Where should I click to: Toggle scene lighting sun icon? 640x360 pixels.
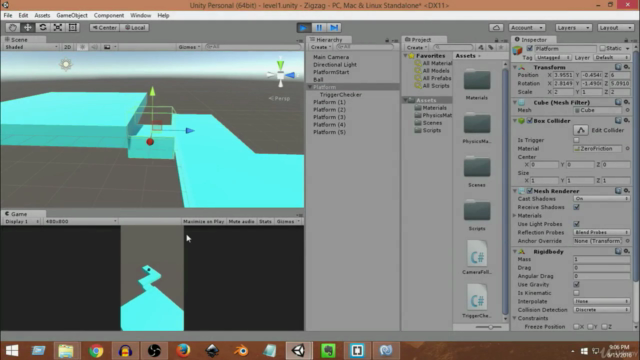coord(82,47)
